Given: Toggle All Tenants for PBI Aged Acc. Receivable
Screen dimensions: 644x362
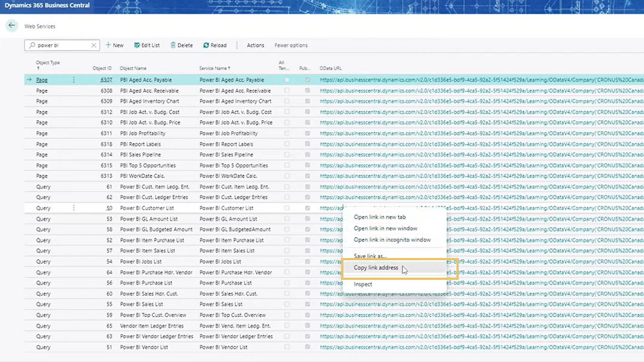Looking at the screenshot, I should [x=287, y=90].
